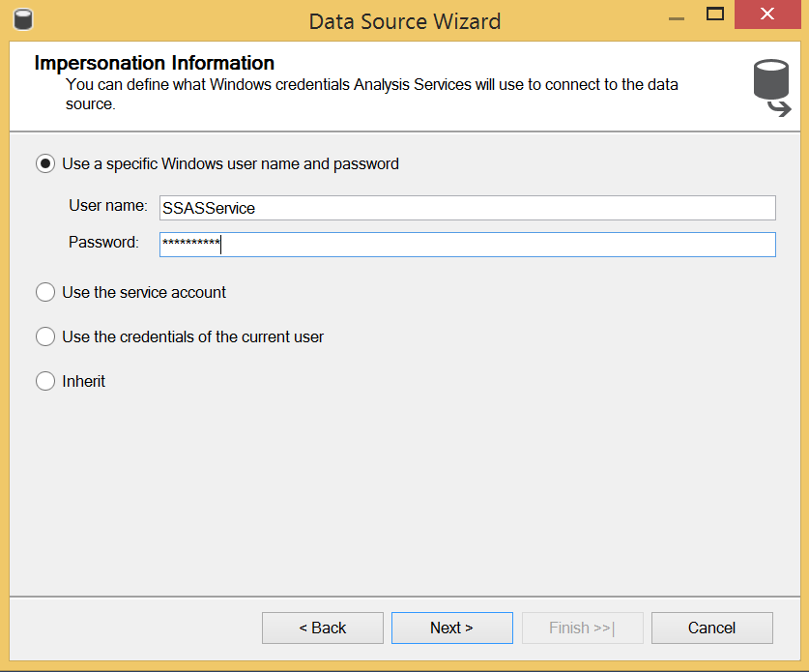Image resolution: width=809 pixels, height=672 pixels.
Task: Click the 'User name:' label
Action: [x=107, y=206]
